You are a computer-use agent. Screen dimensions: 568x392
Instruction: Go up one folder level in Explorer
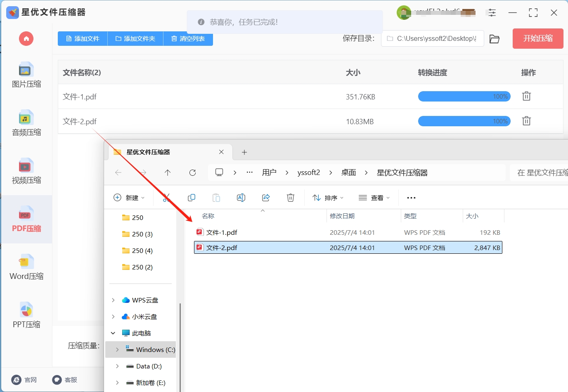pyautogui.click(x=168, y=172)
